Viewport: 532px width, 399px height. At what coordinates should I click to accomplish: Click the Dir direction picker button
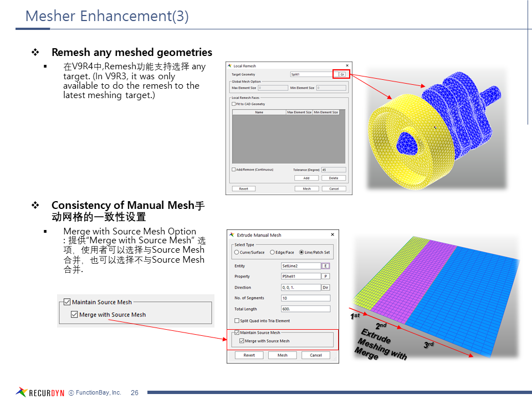coord(326,288)
